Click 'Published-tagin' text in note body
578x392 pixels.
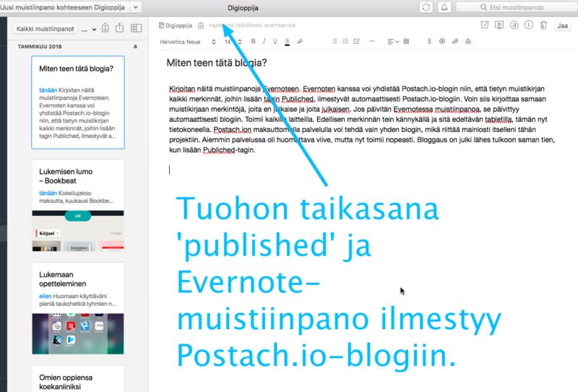228,150
